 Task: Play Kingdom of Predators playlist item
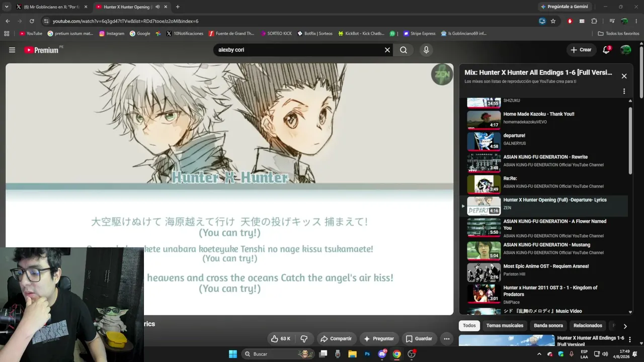(547, 295)
